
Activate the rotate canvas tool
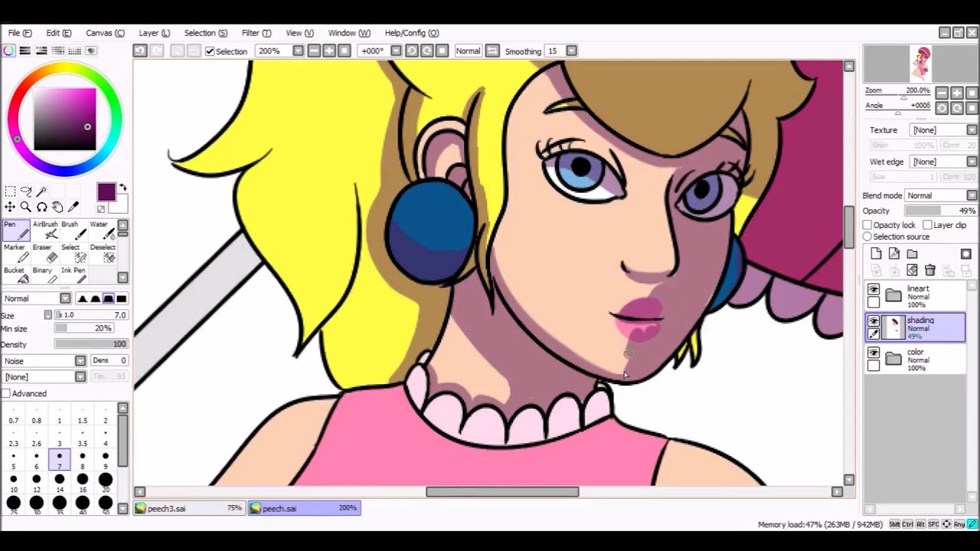click(42, 207)
